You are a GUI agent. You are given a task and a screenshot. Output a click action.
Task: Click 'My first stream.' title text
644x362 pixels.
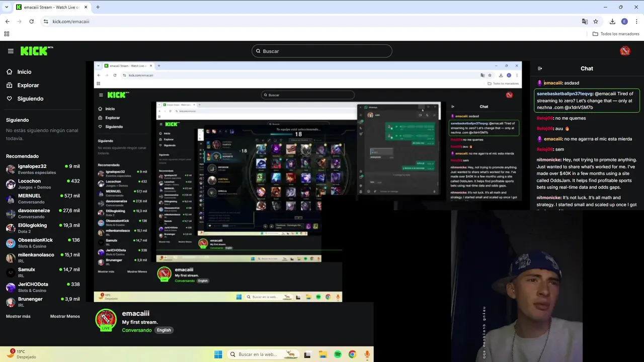click(140, 322)
